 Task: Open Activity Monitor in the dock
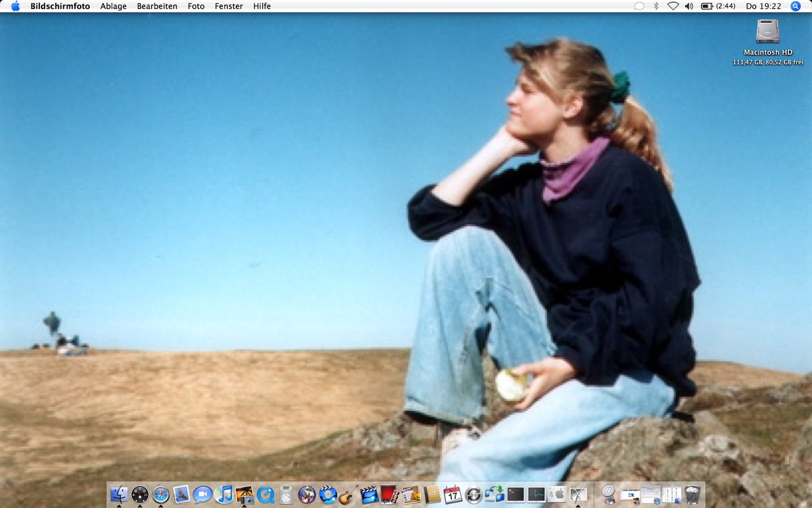click(536, 495)
